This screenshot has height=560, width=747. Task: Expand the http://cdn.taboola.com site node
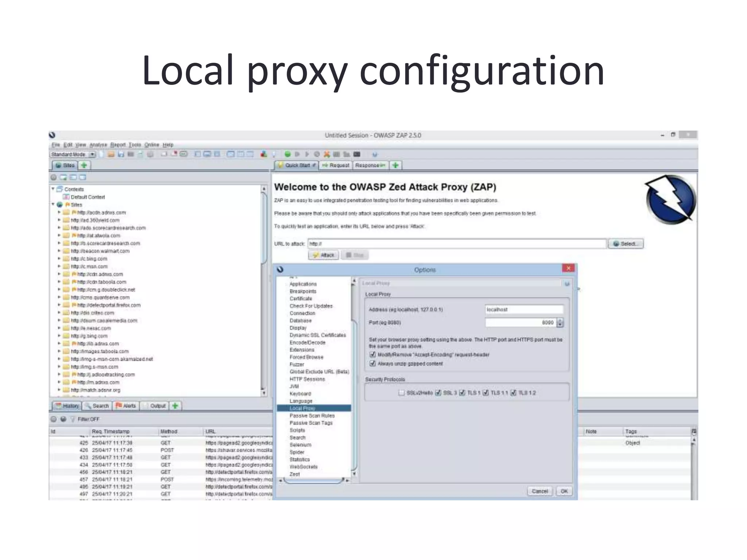coord(59,282)
